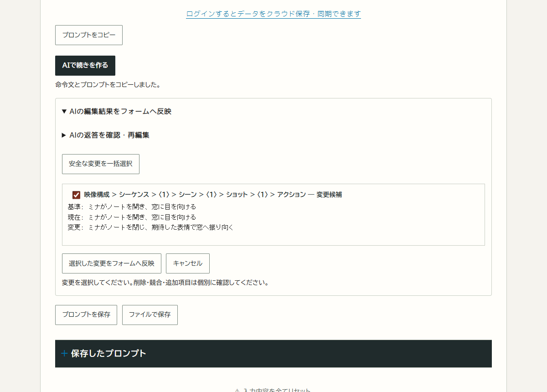
Task: Click 選択した変更をフォームへ反映 button
Action: (x=112, y=263)
